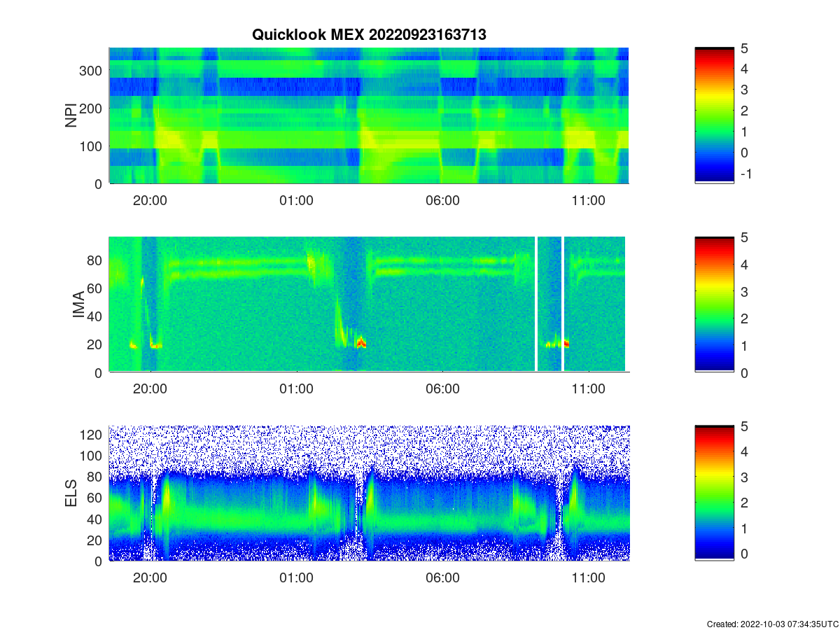The image size is (840, 630).
Task: Click the 06:00 time label under NPI panel
Action: click(442, 200)
